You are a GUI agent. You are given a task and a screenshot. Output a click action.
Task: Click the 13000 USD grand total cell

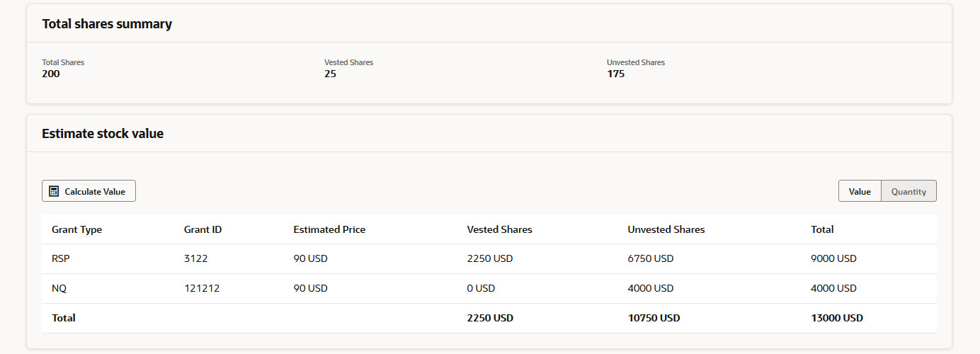(837, 319)
